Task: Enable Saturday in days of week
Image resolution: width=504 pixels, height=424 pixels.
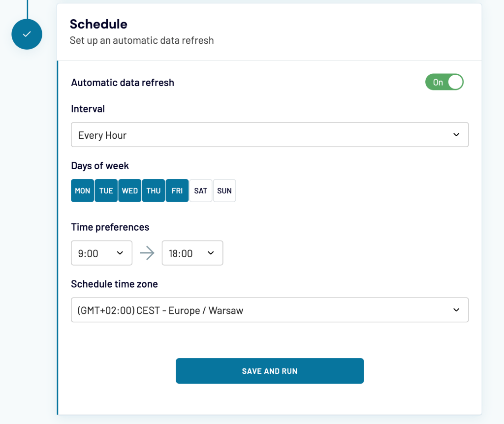Action: (x=201, y=190)
